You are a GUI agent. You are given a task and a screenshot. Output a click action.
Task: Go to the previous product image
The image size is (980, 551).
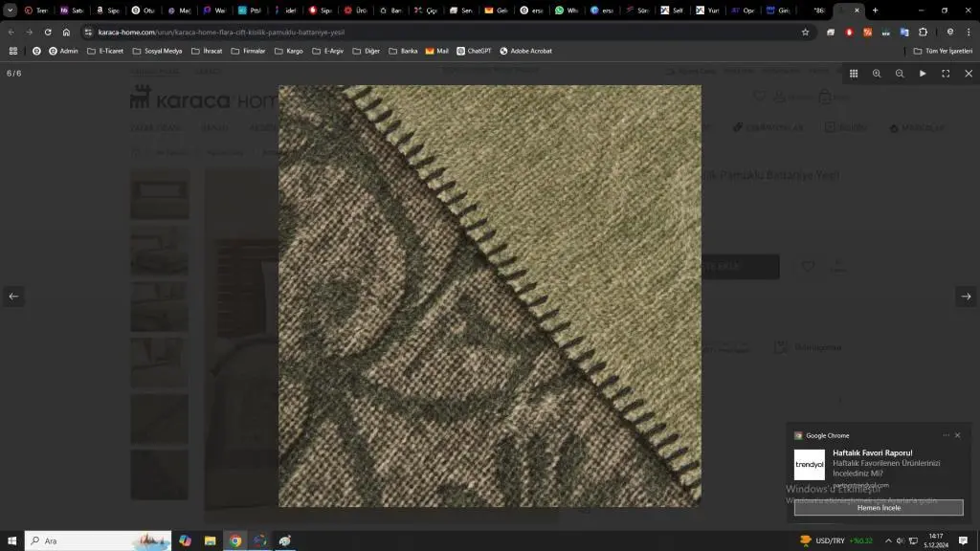pos(13,297)
